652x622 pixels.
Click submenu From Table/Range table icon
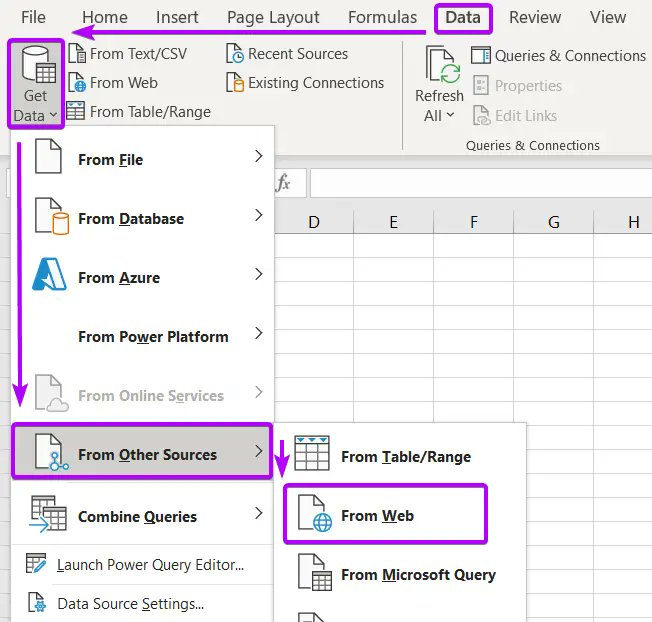[x=312, y=453]
